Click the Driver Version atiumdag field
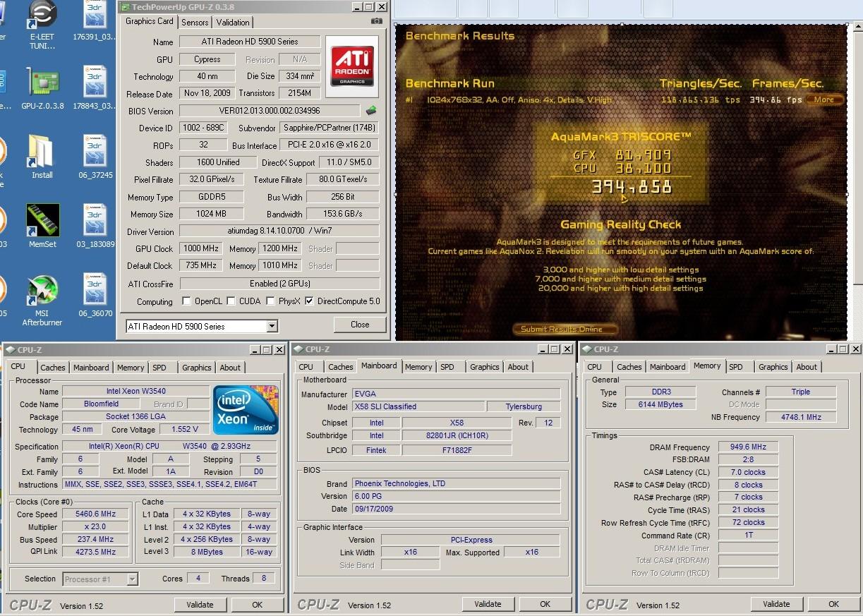This screenshot has height=616, width=863. pyautogui.click(x=279, y=231)
